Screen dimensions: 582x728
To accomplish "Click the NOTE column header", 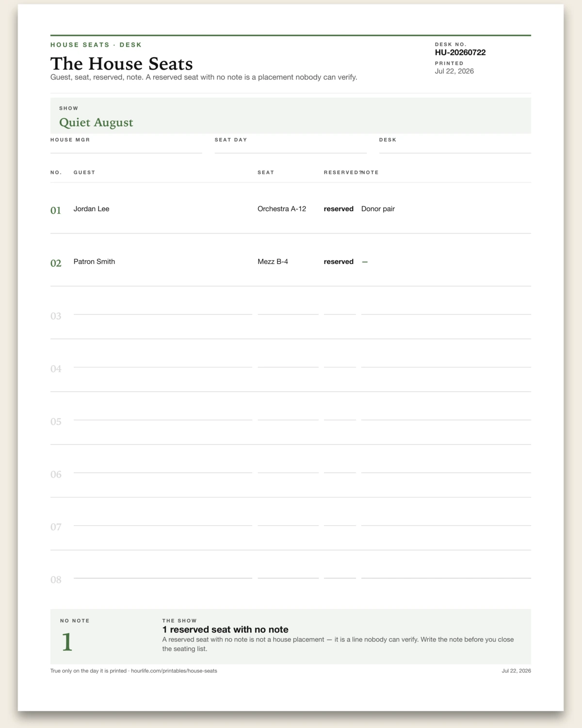I will point(370,172).
